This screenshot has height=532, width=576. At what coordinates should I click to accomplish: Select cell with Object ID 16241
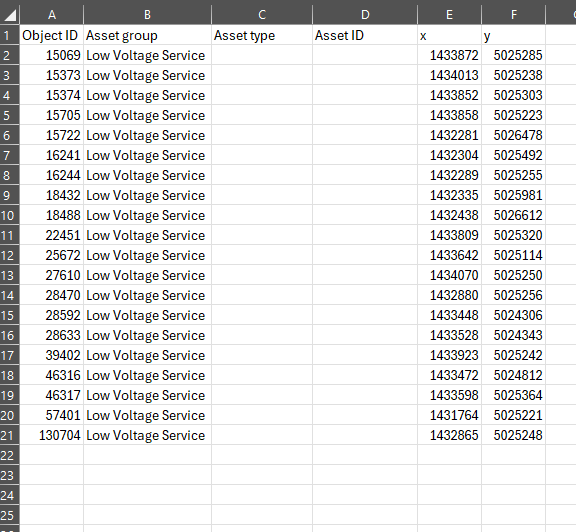click(x=51, y=155)
